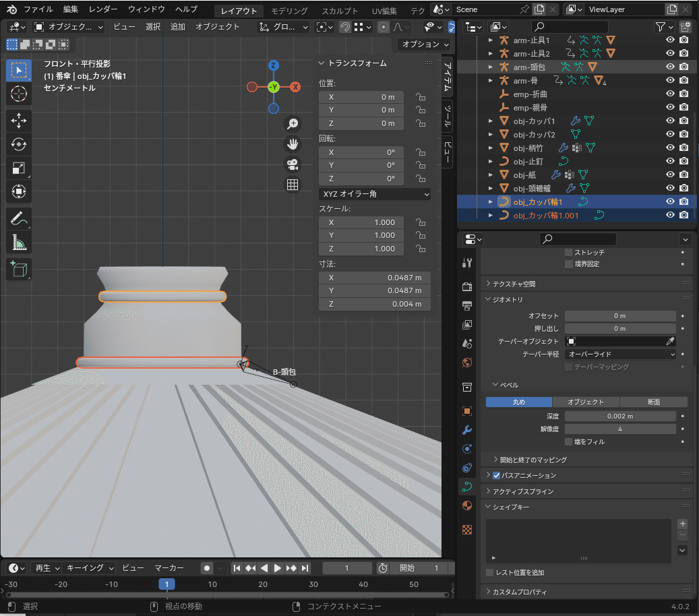The image size is (699, 616).
Task: Activate the Select Box tool
Action: 19,70
